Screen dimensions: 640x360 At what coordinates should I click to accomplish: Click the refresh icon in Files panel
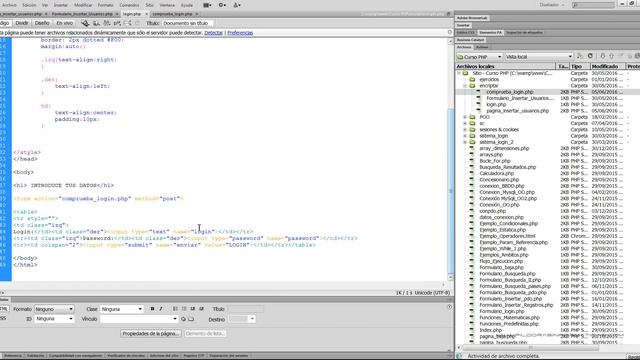pos(590,56)
